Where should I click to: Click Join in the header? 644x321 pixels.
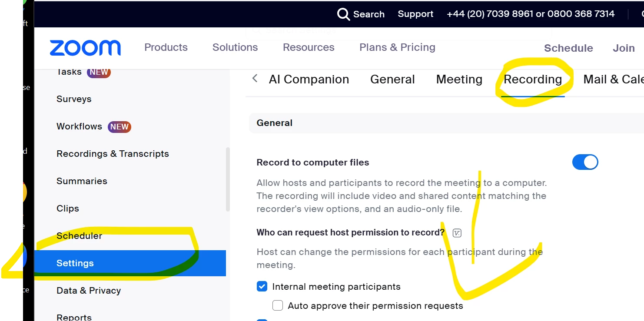tap(624, 48)
